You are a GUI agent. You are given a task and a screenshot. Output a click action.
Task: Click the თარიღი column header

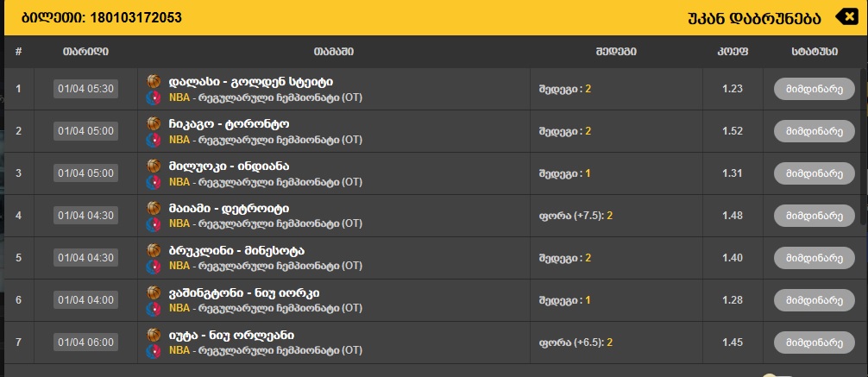(x=85, y=52)
